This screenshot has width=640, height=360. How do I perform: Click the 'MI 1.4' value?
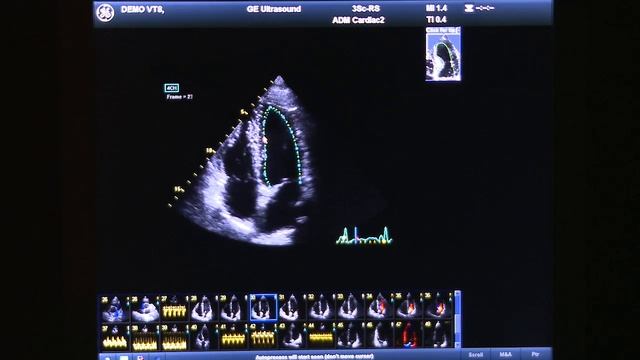coord(436,8)
